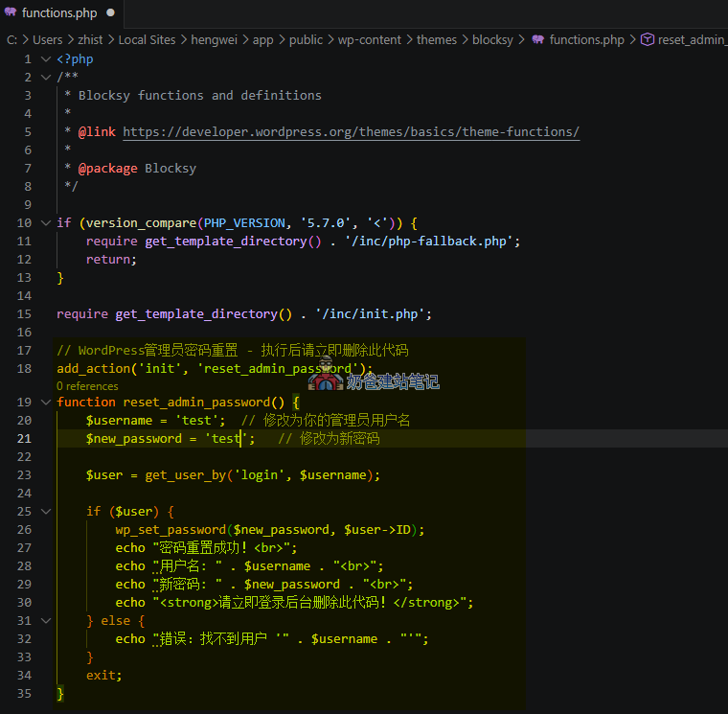Click the PHP file icon in the breadcrumb
Image resolution: width=728 pixels, height=714 pixels.
point(537,39)
